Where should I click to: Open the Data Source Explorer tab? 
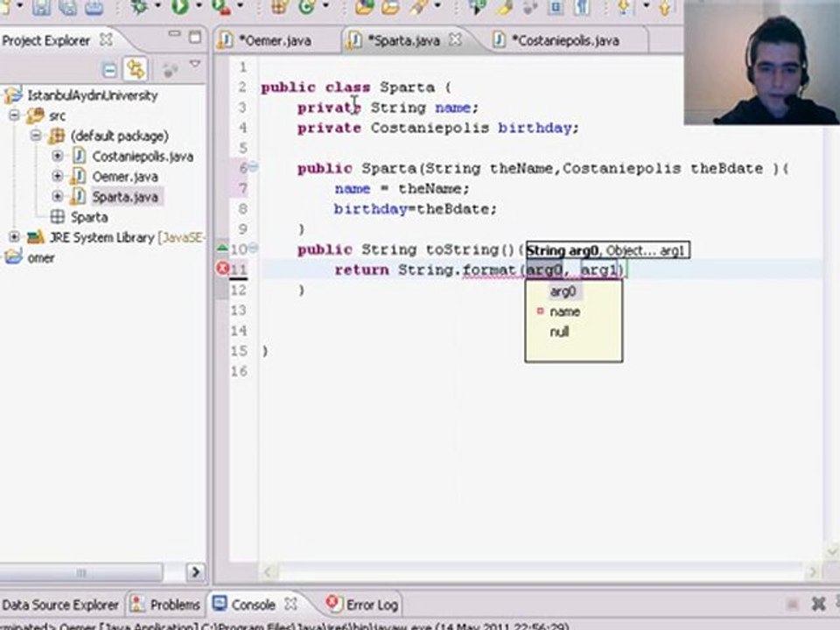click(x=60, y=605)
